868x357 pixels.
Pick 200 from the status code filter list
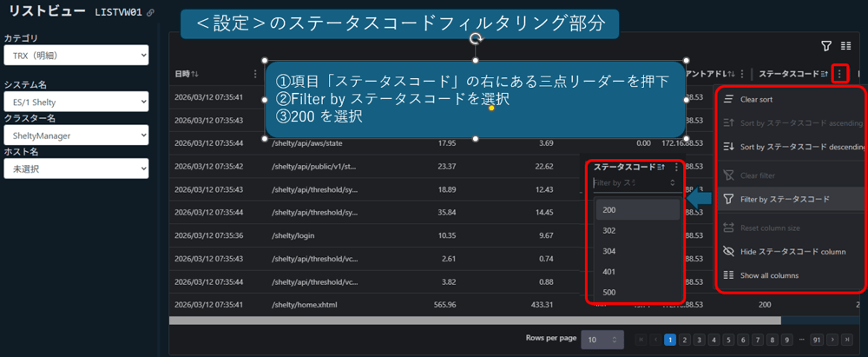(x=610, y=210)
